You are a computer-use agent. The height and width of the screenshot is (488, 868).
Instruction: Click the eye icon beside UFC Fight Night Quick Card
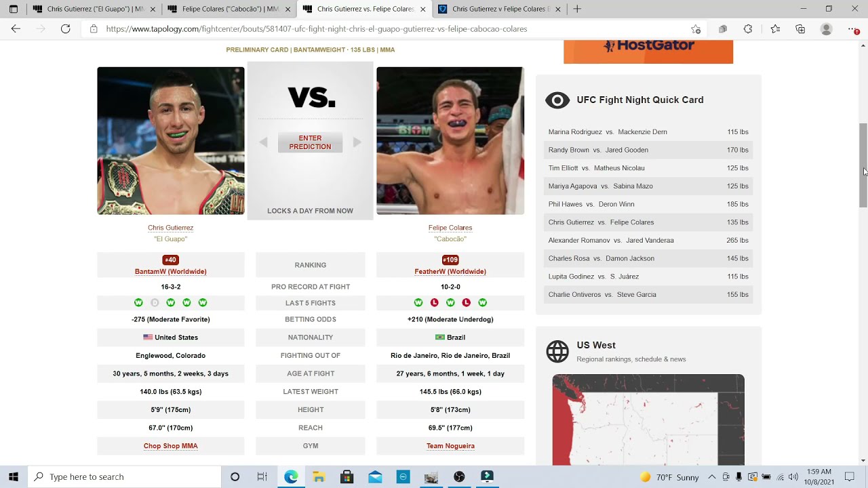pos(557,100)
